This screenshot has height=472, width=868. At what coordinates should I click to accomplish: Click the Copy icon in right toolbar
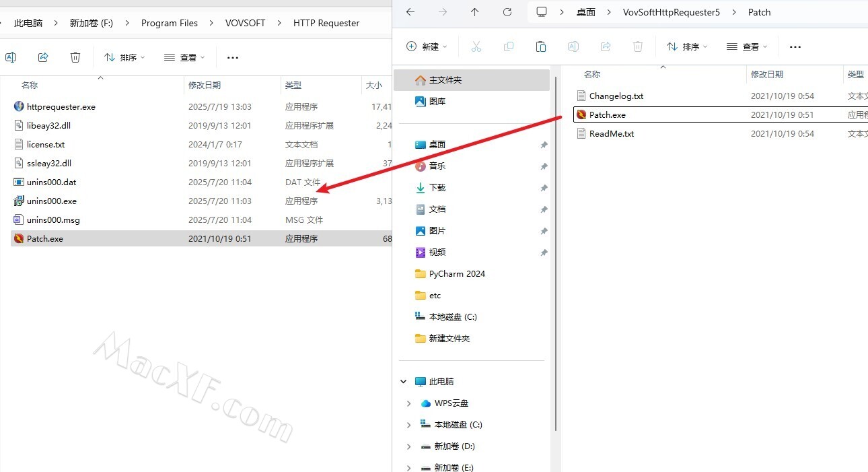pyautogui.click(x=509, y=46)
